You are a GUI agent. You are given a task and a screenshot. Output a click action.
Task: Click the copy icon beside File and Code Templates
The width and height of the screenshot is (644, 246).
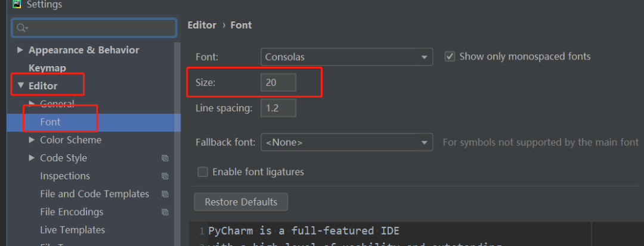point(165,194)
